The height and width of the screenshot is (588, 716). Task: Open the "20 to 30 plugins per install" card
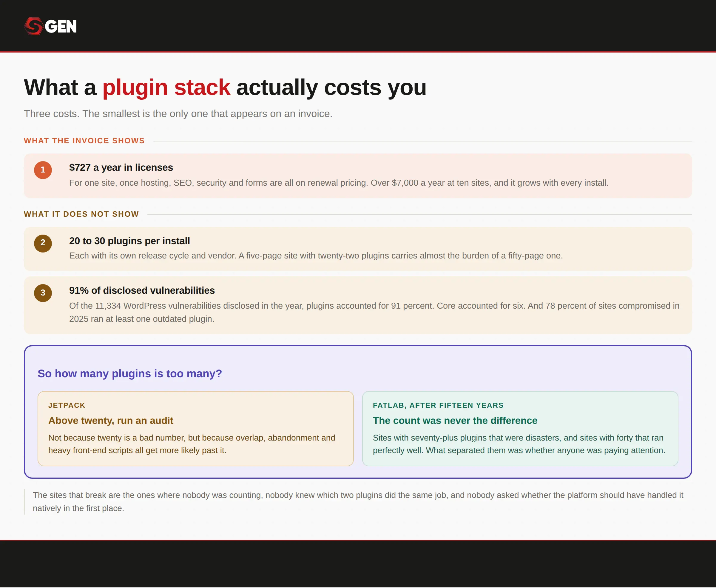tap(358, 249)
